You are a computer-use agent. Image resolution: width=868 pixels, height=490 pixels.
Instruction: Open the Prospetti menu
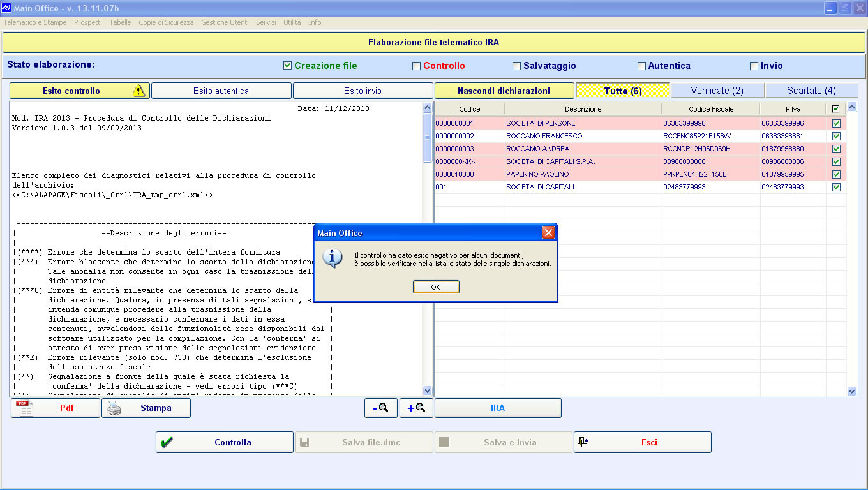[88, 22]
